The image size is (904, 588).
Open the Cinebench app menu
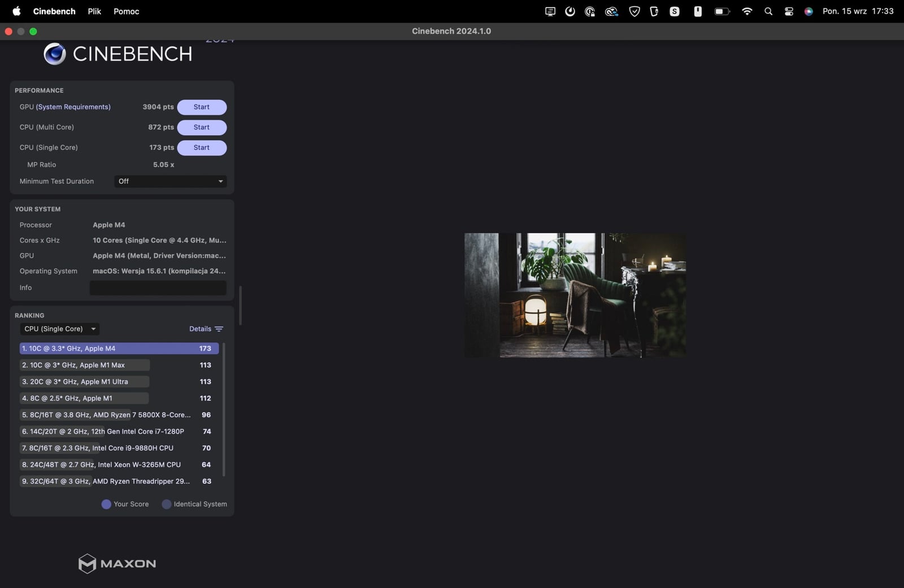[x=54, y=11]
